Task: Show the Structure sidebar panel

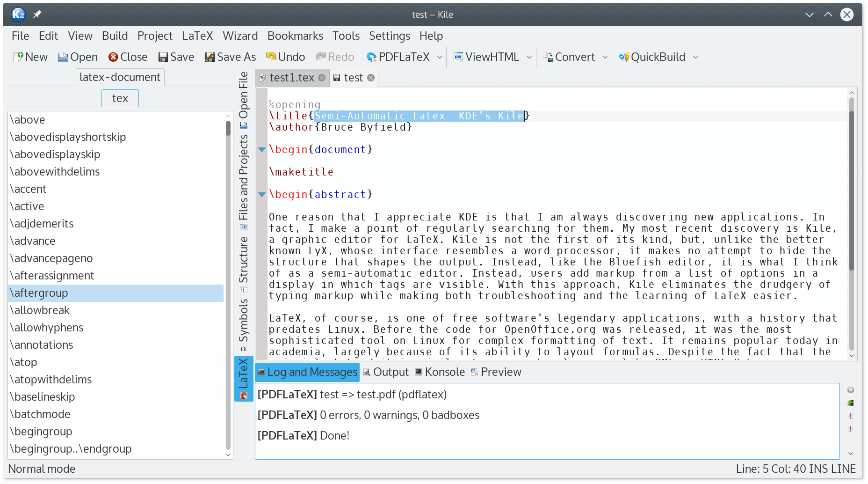Action: coord(244,264)
